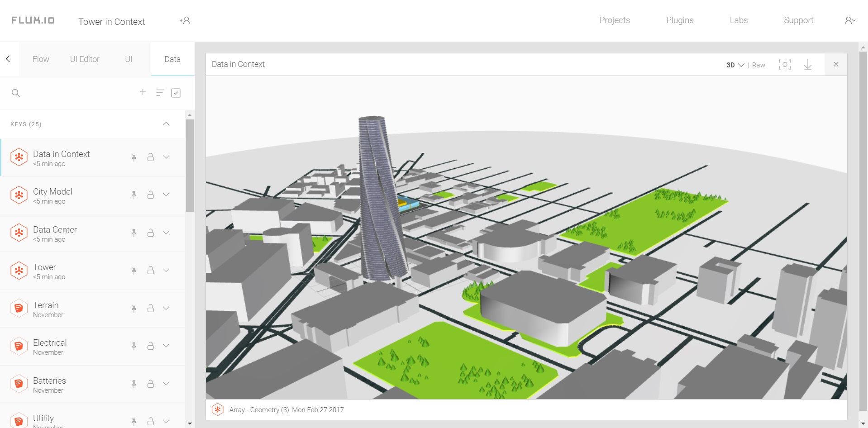Pin the Terrain key
The image size is (868, 428).
coord(134,309)
